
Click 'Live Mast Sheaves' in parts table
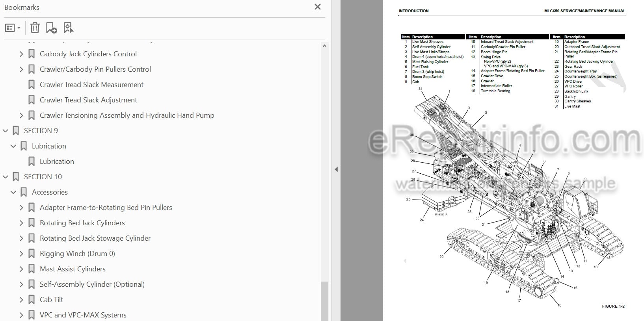(x=428, y=42)
